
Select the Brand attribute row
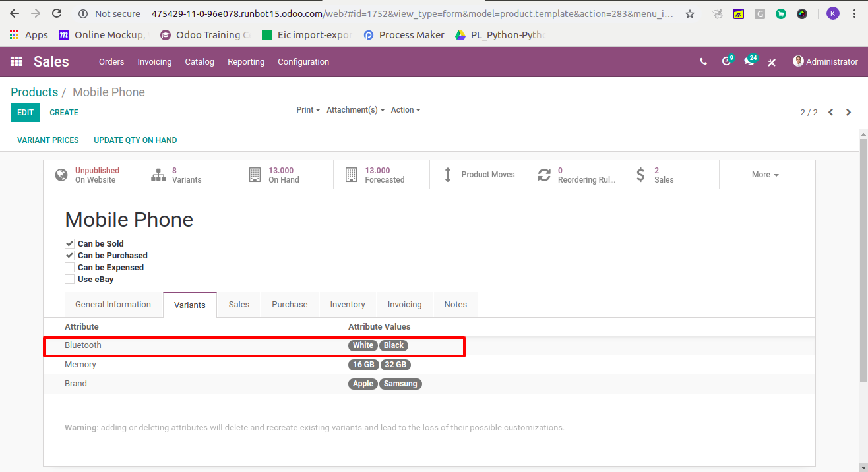[429, 384]
